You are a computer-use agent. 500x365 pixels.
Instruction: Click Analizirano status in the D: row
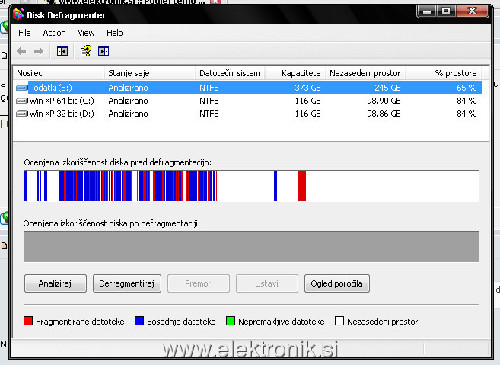pos(128,114)
